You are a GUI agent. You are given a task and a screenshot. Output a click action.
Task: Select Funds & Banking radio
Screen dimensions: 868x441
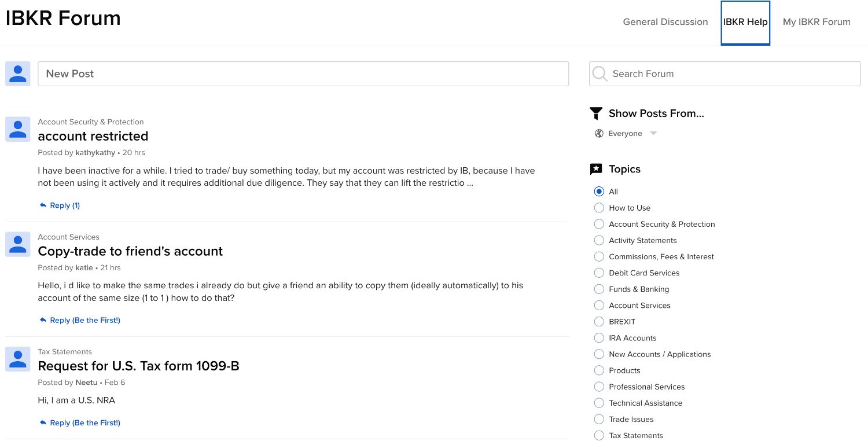599,289
